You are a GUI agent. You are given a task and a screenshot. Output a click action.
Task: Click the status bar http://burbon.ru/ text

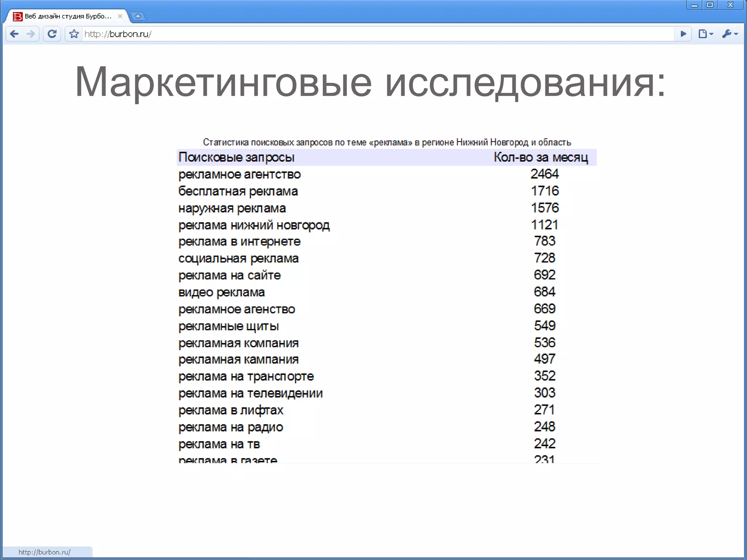click(x=44, y=552)
